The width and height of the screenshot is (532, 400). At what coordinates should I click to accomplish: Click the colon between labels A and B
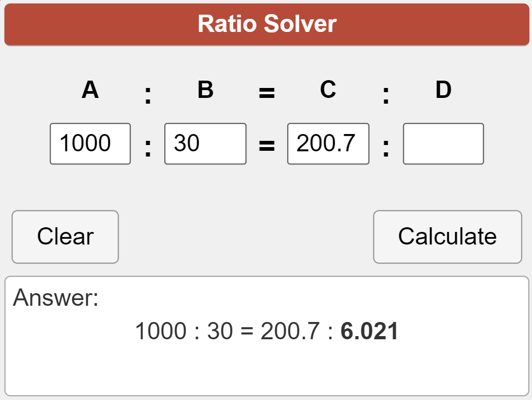pos(148,95)
